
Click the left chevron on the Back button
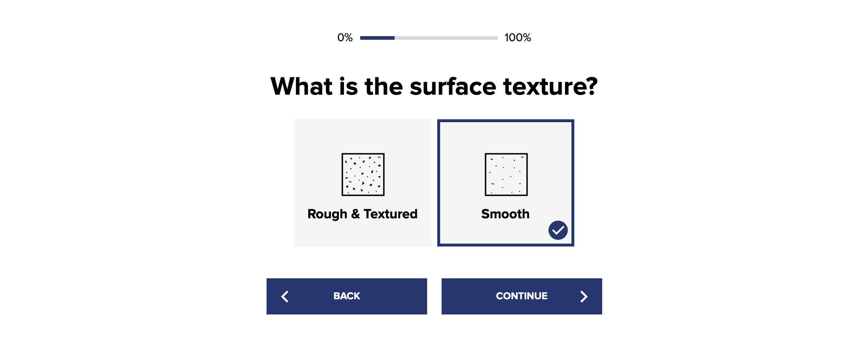(x=285, y=296)
